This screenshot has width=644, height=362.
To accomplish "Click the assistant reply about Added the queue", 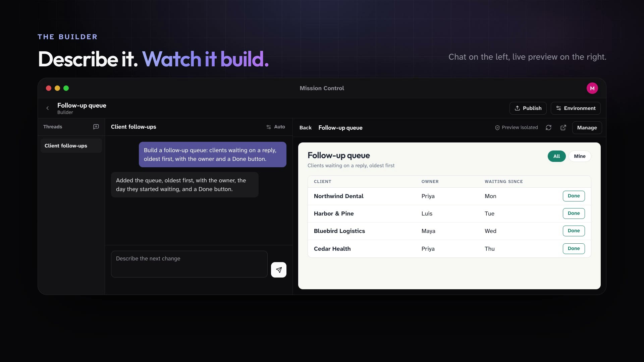I will click(x=184, y=185).
